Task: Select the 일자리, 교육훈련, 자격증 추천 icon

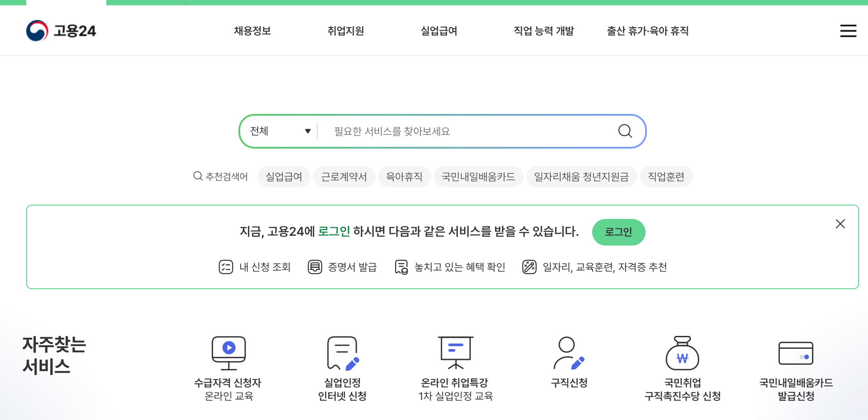Action: coord(529,267)
